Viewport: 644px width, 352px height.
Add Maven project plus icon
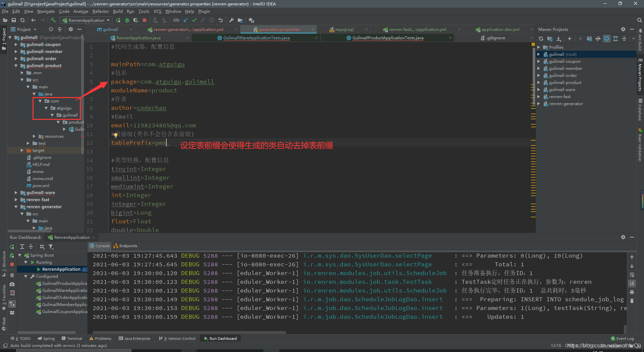coord(570,39)
